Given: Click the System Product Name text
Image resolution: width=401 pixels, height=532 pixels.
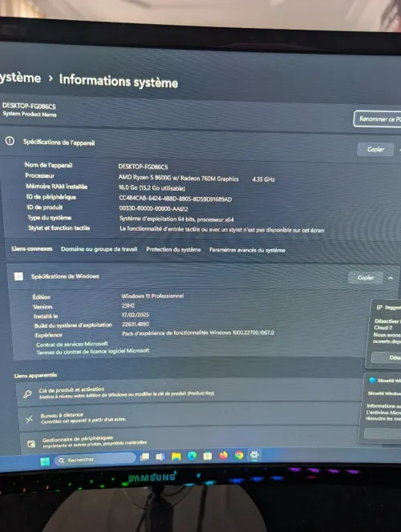Looking at the screenshot, I should 30,114.
